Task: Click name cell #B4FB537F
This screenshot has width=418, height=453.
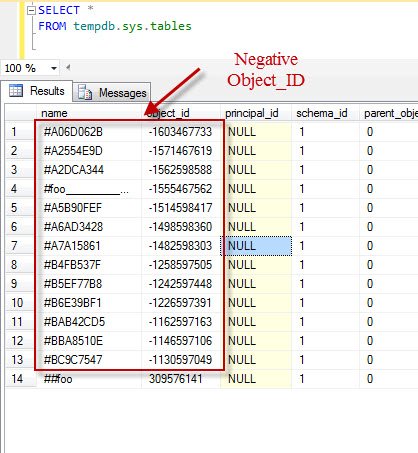Action: (x=89, y=265)
